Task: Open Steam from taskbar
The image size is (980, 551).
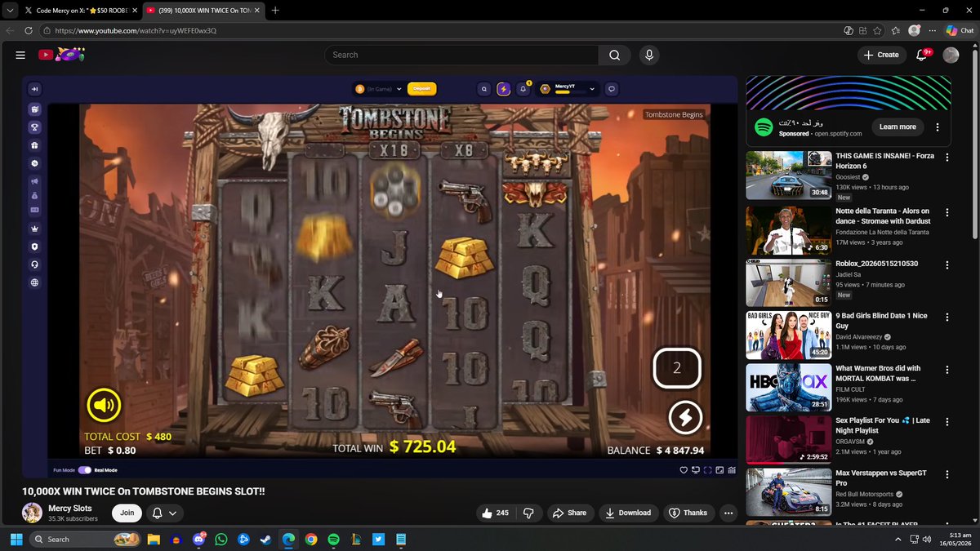Action: 265,540
